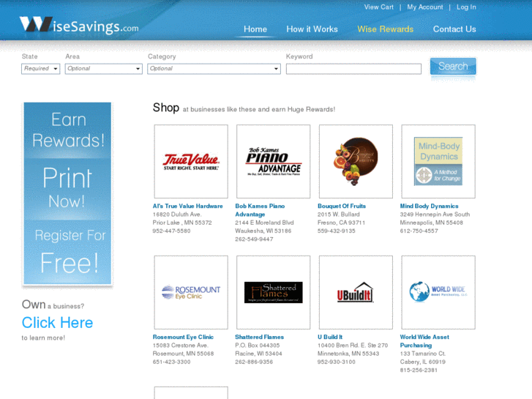Open World Wide Asset Purchasing link

[x=424, y=341]
